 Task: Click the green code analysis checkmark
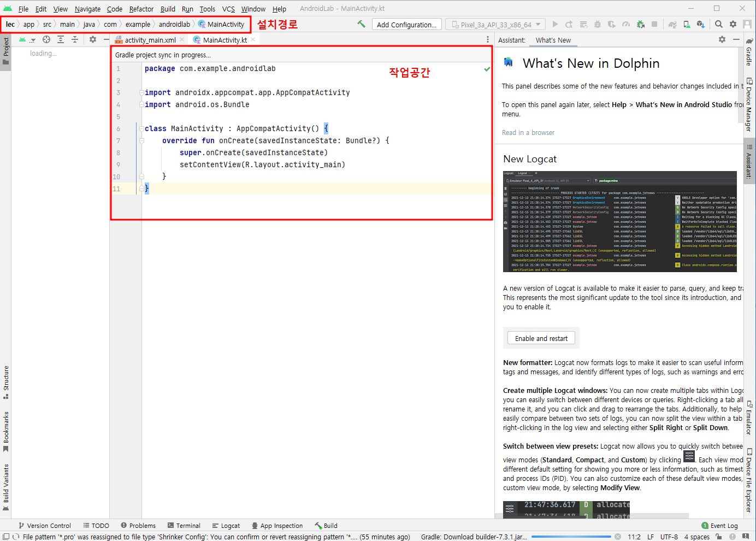[487, 69]
